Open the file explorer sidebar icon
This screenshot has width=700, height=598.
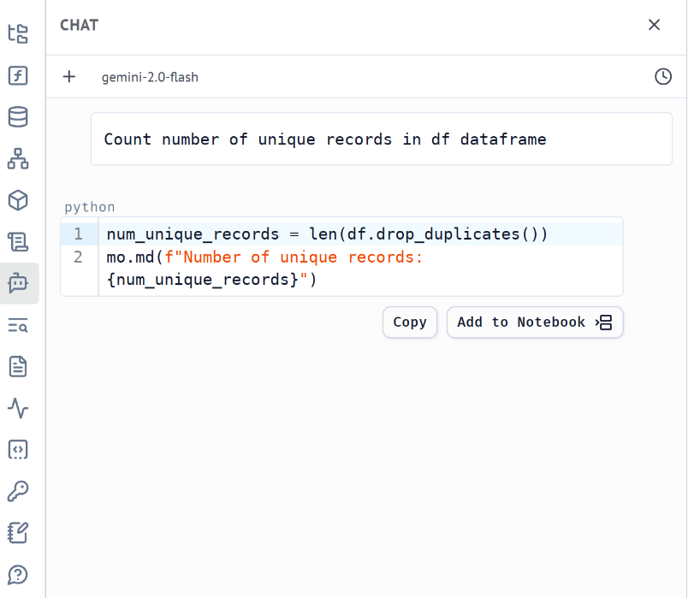coord(18,34)
